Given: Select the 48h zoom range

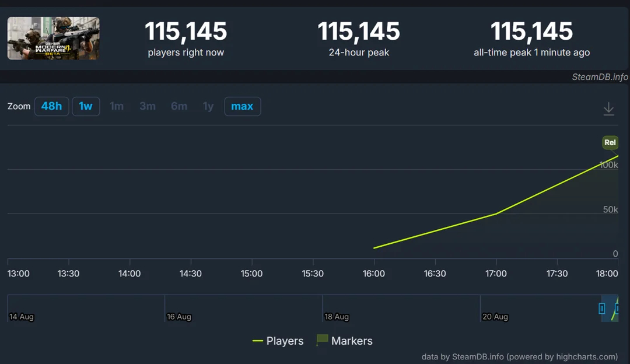Looking at the screenshot, I should point(51,107).
